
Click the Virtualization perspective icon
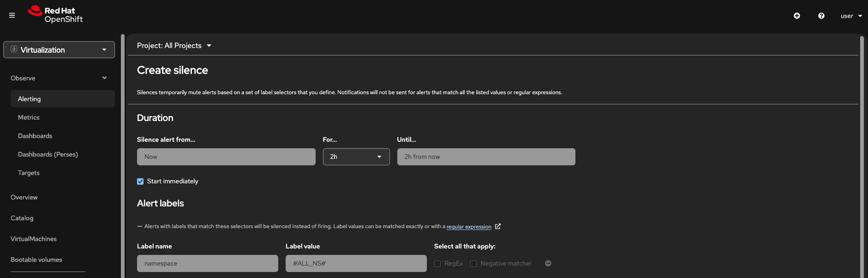pos(14,49)
